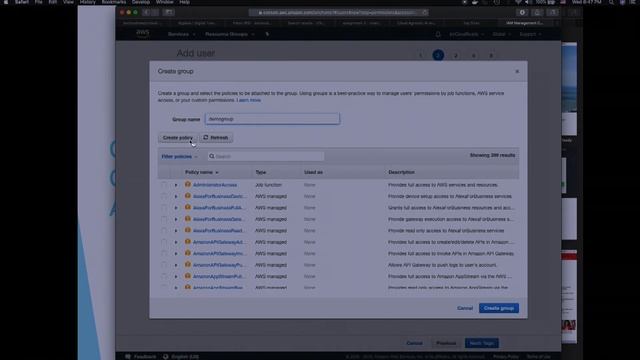This screenshot has width=640, height=360.
Task: Click the Safari share button
Action: click(537, 13)
